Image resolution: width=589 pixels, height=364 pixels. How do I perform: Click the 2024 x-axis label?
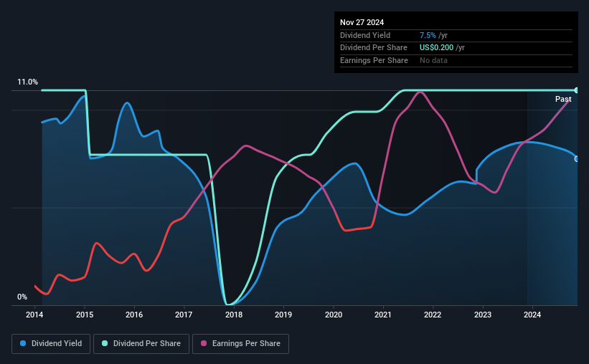(532, 315)
